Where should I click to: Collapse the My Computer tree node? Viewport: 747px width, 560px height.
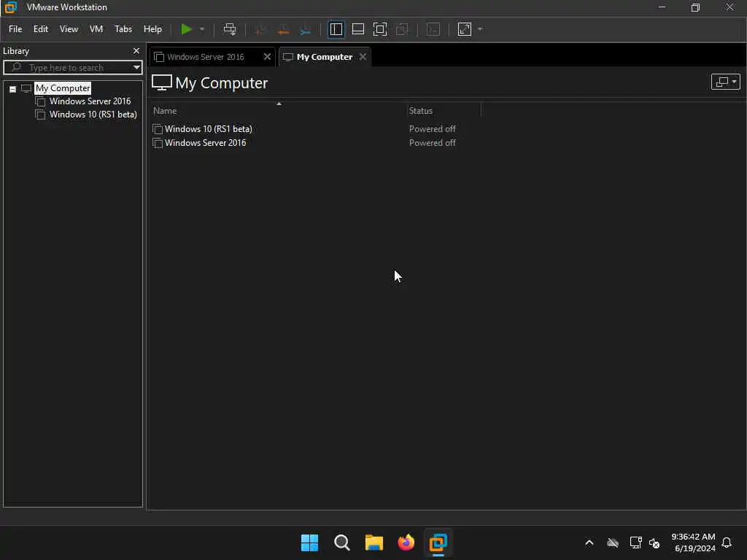click(13, 89)
